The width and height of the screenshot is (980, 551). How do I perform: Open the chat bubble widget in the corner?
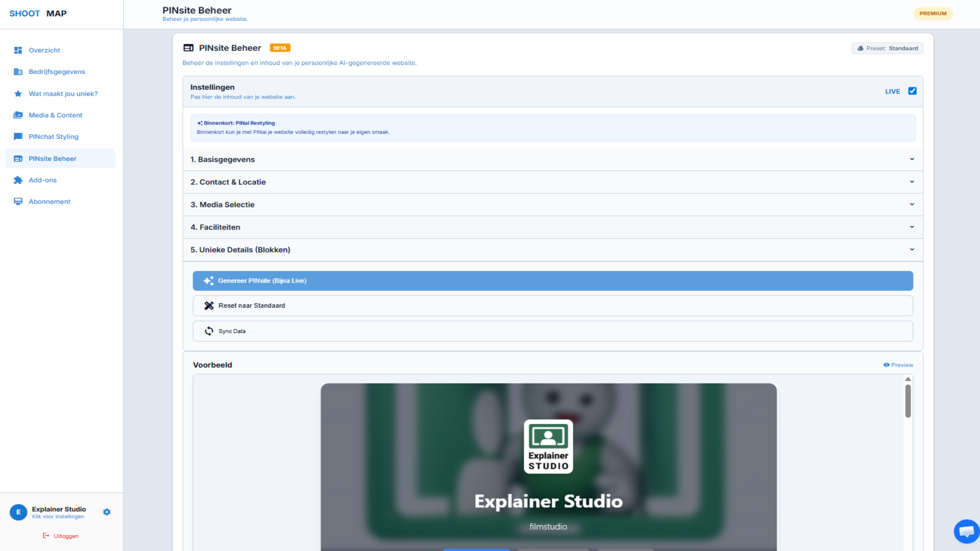click(x=966, y=532)
